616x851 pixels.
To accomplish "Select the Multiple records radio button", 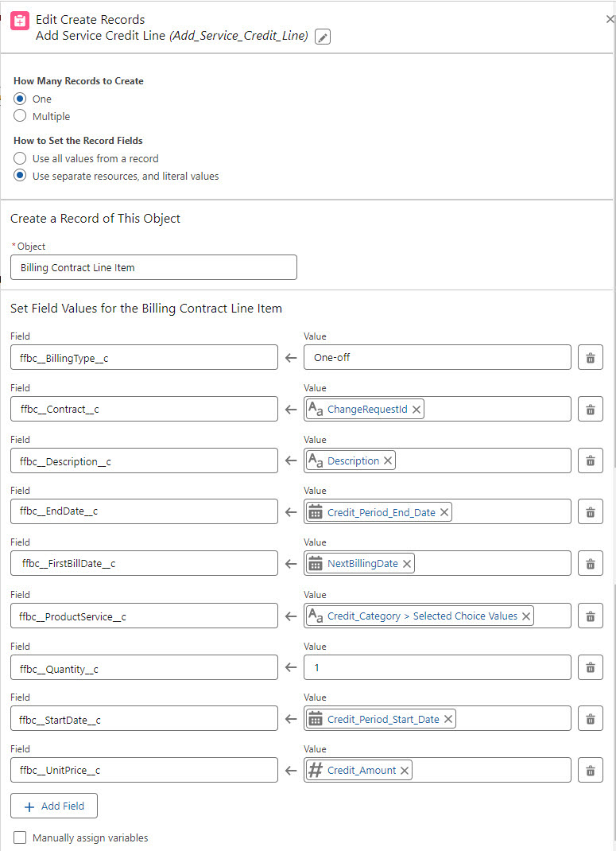I will click(21, 116).
